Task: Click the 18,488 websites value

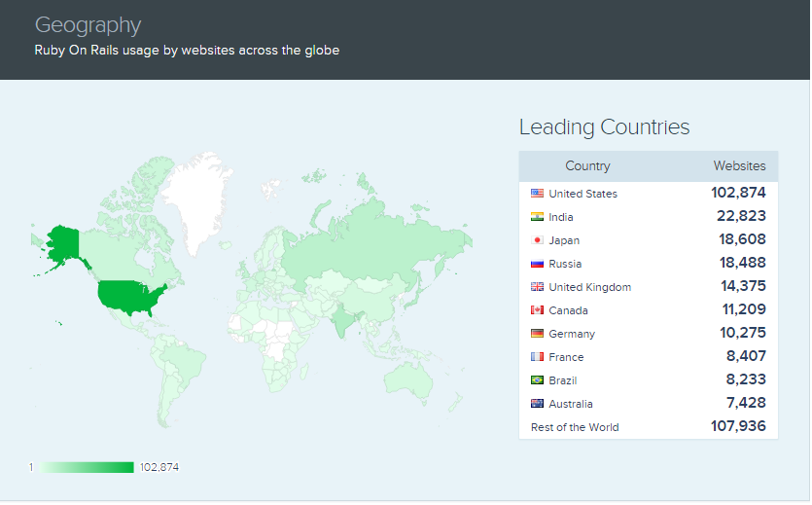Action: tap(743, 263)
